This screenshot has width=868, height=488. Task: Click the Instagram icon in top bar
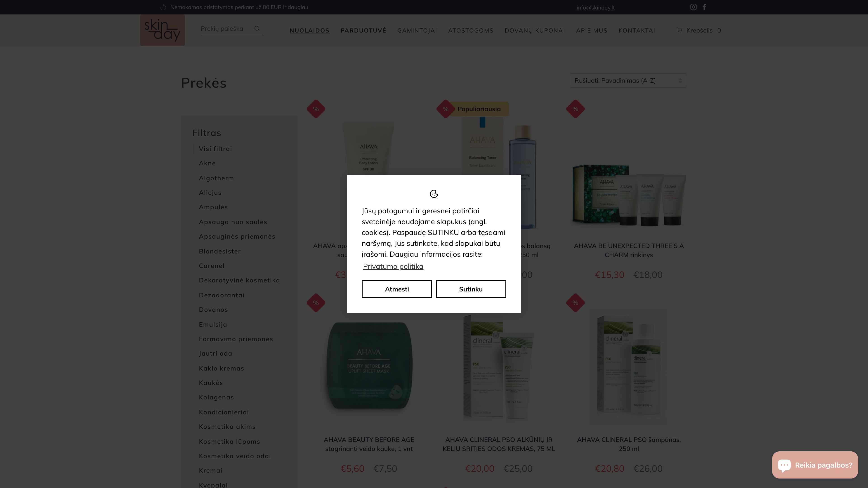pos(693,7)
